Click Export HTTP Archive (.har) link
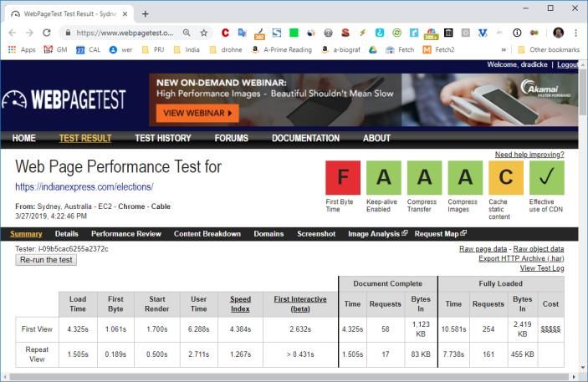 521,258
